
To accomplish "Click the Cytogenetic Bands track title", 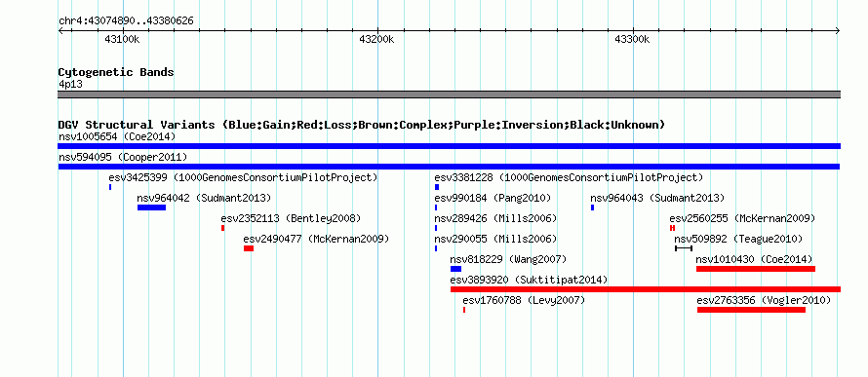I will coord(116,72).
